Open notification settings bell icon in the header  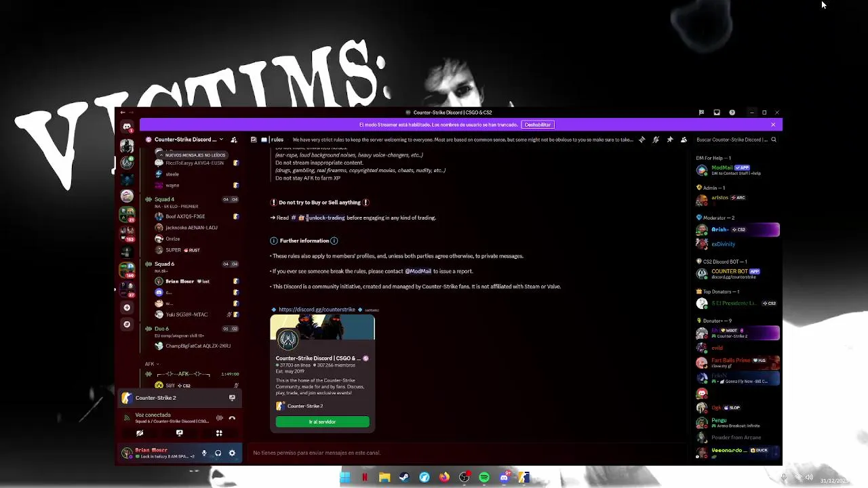click(656, 140)
